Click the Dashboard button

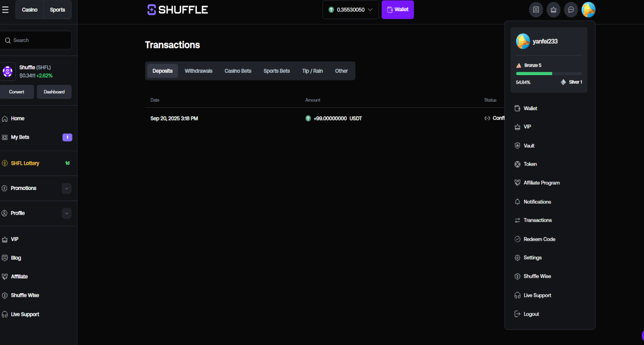(54, 92)
